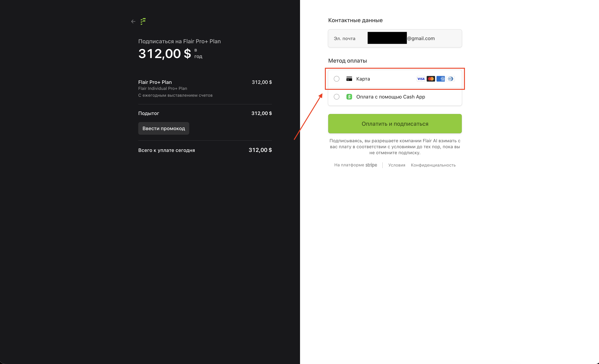
Task: Click the Оплатить и подписаться button
Action: [x=395, y=124]
